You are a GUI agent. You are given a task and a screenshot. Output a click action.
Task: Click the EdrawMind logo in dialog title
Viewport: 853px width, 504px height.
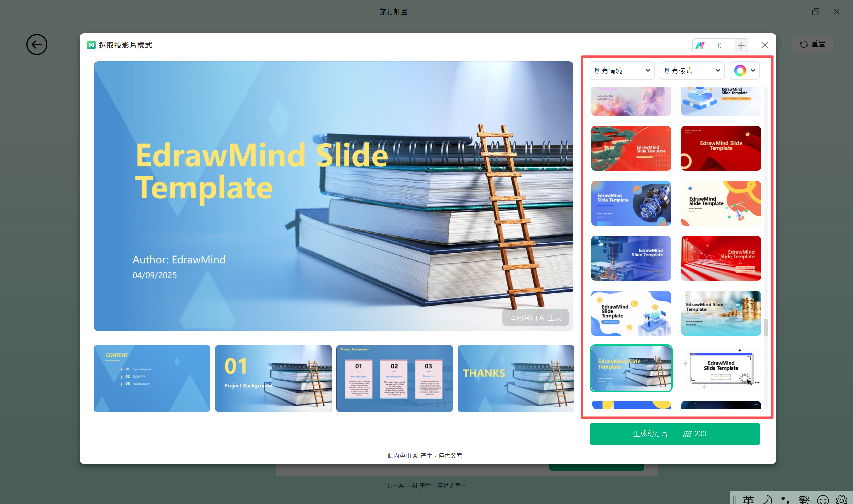coord(91,45)
